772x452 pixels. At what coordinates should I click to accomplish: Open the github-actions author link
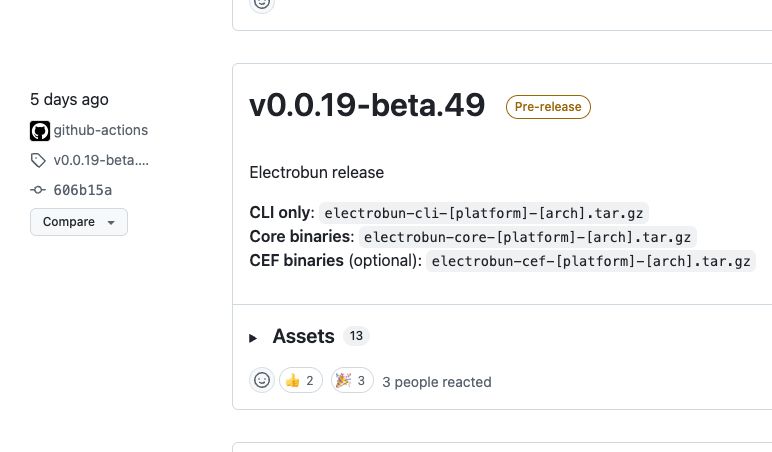coord(101,130)
